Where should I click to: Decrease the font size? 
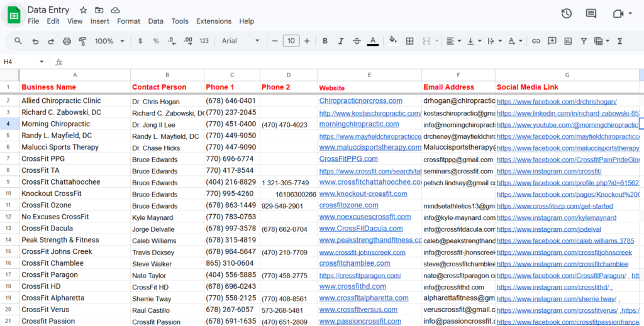coord(275,41)
